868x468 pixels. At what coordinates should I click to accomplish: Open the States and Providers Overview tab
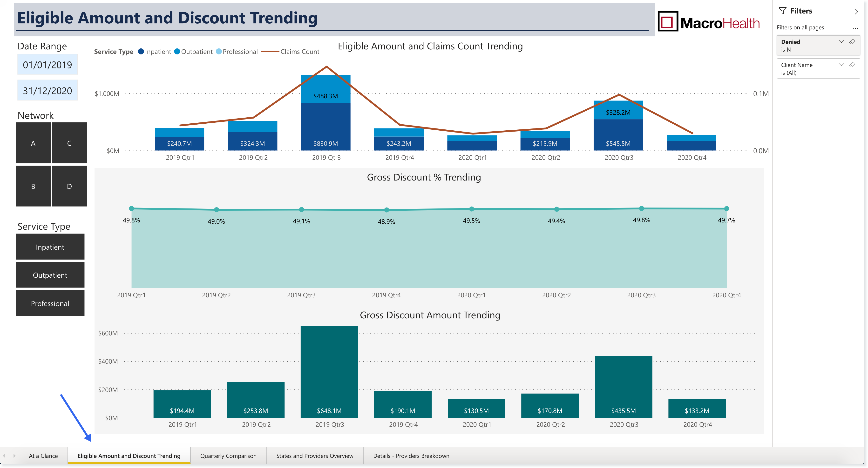pyautogui.click(x=315, y=456)
